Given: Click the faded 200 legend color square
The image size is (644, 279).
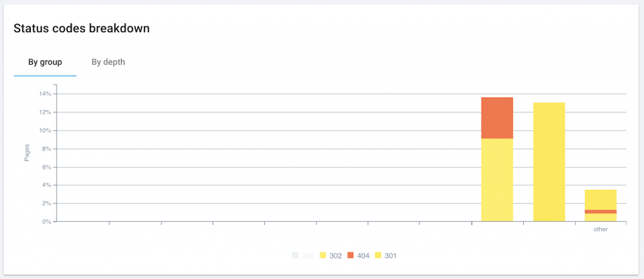Looking at the screenshot, I should click(296, 256).
